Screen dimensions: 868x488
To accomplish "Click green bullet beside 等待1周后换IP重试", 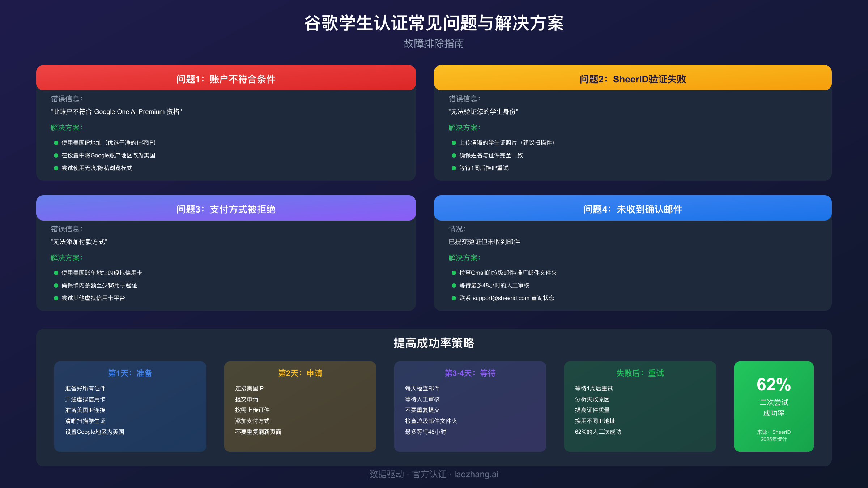I will click(454, 168).
